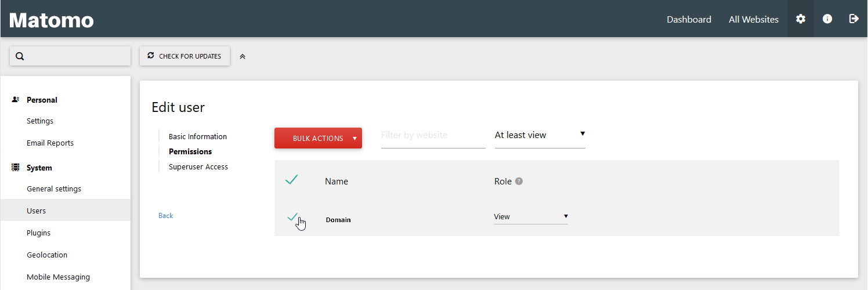Image resolution: width=868 pixels, height=290 pixels.
Task: Click the Back link
Action: [166, 216]
